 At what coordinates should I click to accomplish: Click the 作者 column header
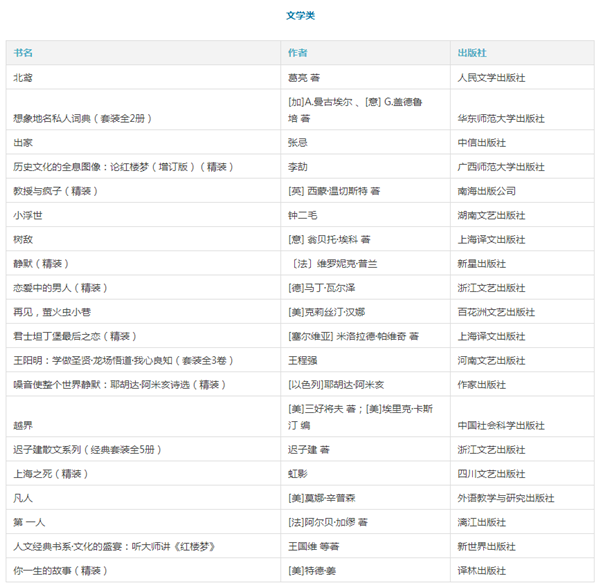(x=297, y=53)
